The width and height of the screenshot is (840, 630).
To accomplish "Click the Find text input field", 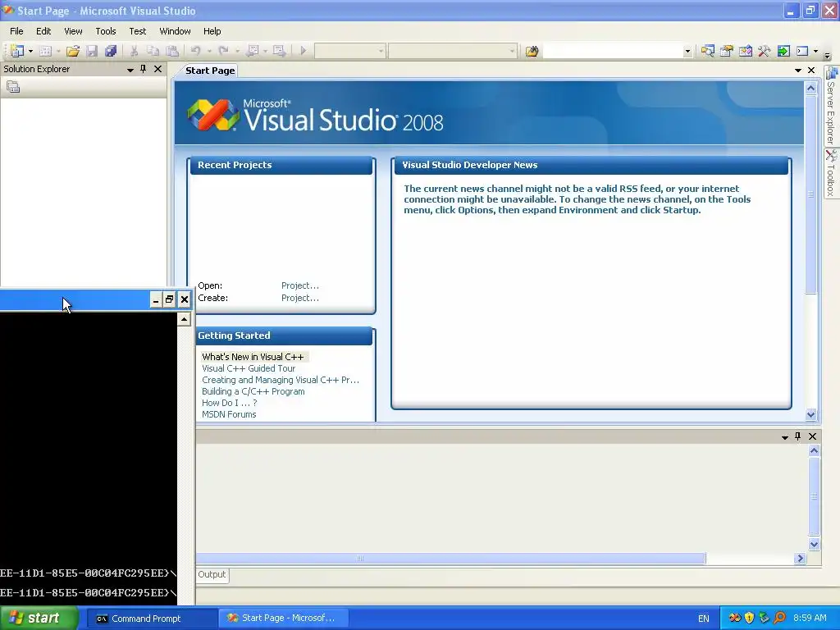I will tap(612, 52).
